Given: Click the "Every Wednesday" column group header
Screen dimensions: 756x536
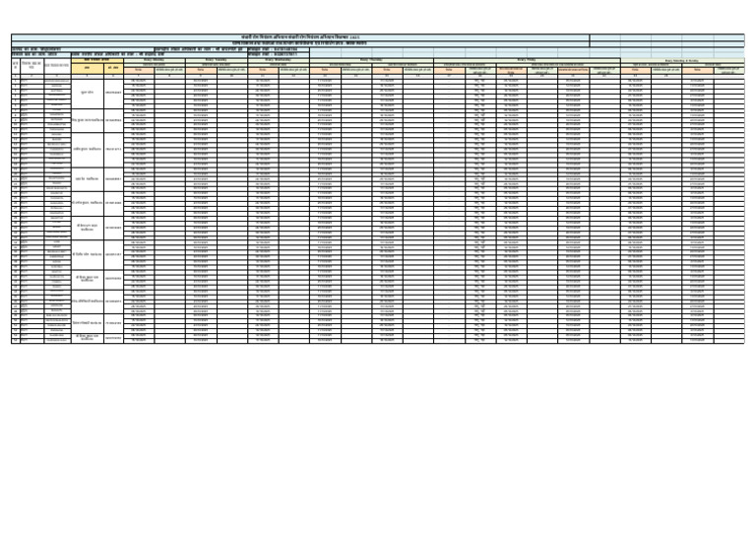Looking at the screenshot, I should pyautogui.click(x=279, y=60).
